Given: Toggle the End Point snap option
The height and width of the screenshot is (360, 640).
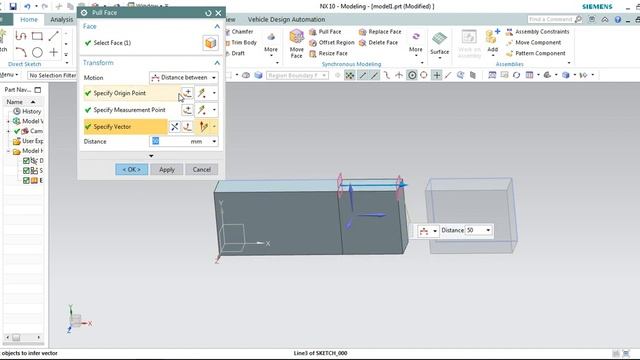Looking at the screenshot, I should pos(362,75).
